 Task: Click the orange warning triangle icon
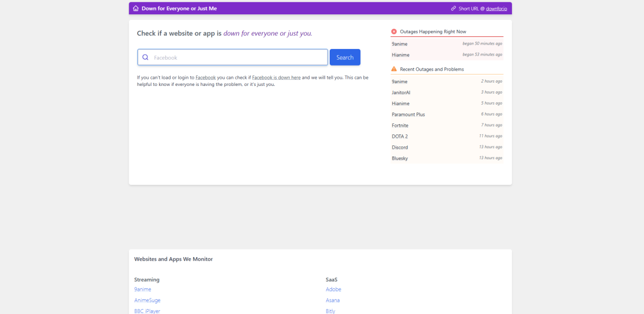[394, 69]
